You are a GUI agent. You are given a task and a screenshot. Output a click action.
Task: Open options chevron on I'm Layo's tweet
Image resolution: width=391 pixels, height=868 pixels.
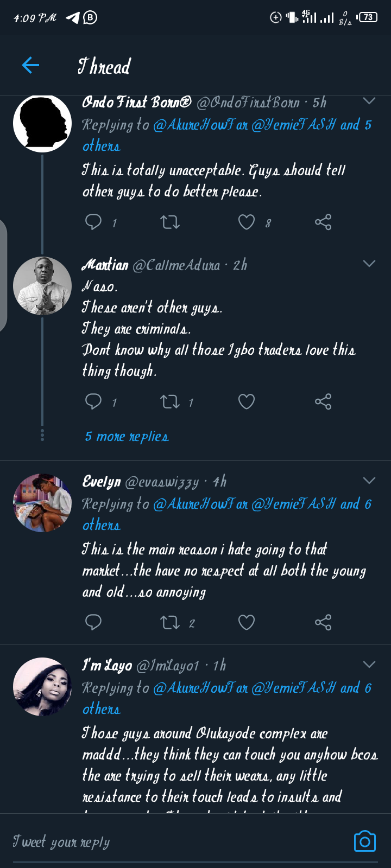[369, 665]
